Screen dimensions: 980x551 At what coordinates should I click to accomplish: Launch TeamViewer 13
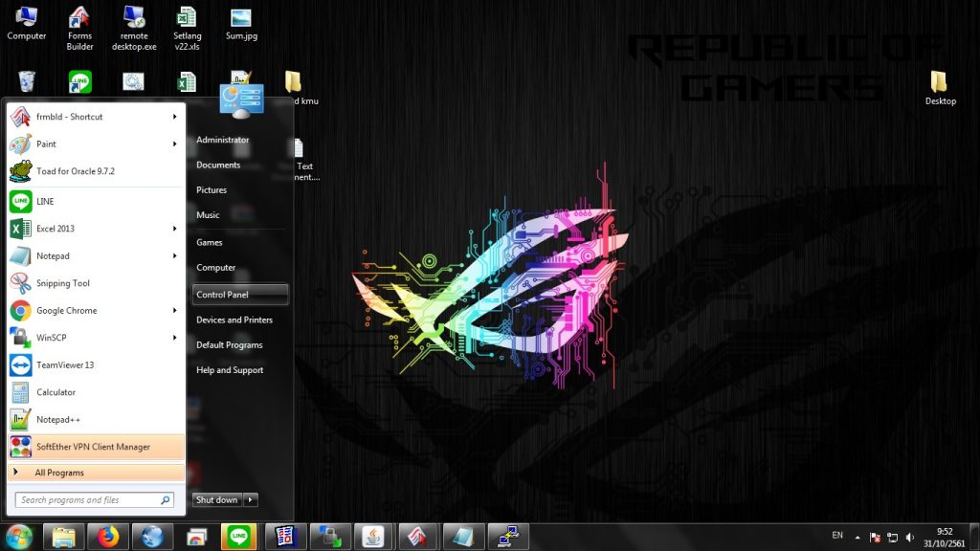click(x=97, y=364)
